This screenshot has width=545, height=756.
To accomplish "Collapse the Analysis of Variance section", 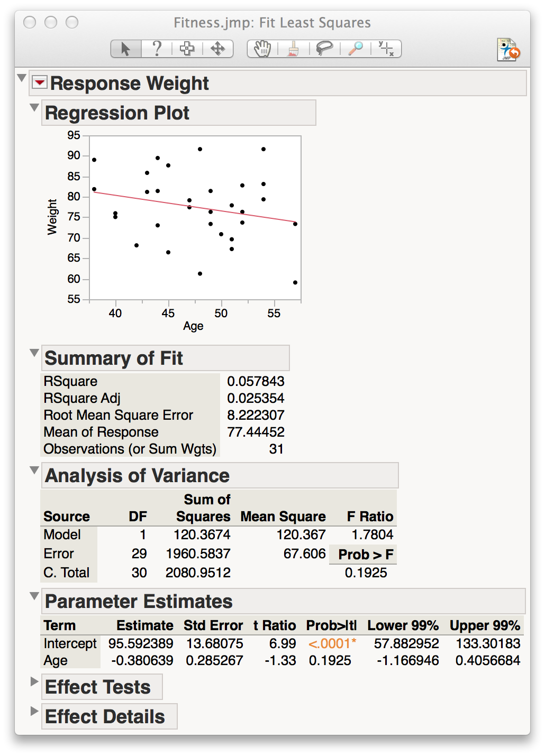I will click(x=35, y=470).
